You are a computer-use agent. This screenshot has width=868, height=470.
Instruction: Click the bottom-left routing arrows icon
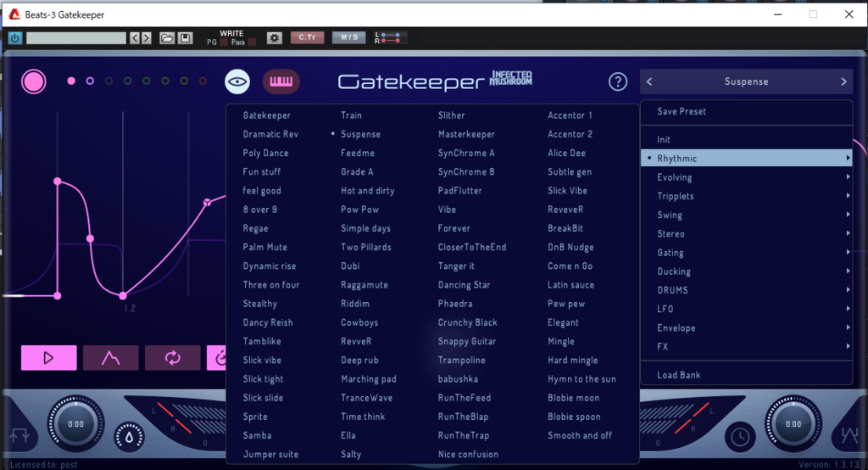point(20,436)
